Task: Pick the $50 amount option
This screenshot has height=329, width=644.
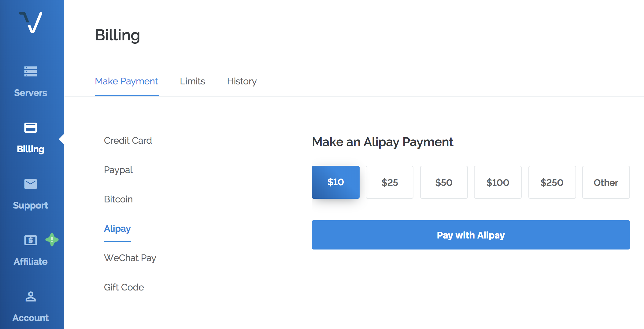Action: [444, 183]
